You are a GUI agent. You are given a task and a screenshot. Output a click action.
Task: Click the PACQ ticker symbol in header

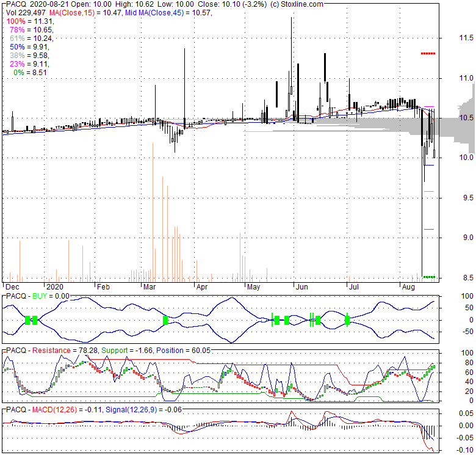(x=16, y=4)
